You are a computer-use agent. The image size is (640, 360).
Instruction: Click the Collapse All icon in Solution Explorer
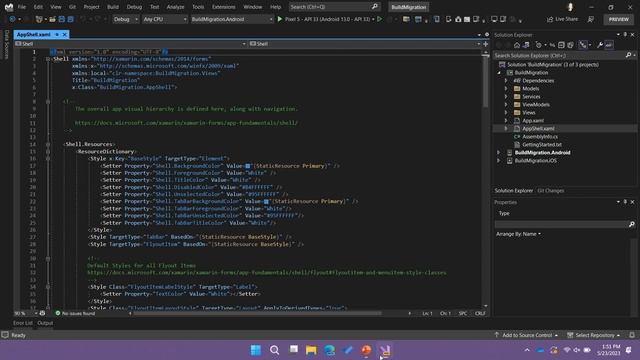pos(561,45)
